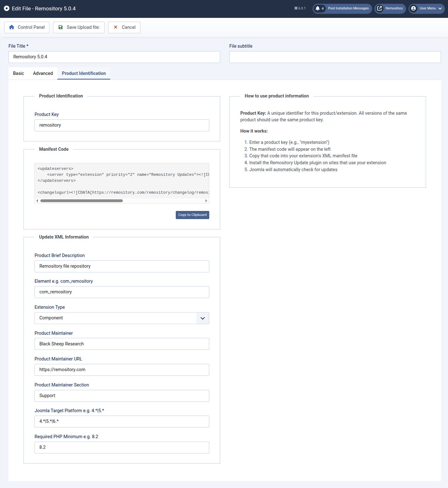
Task: Click the User Menu avatar icon
Action: (414, 8)
